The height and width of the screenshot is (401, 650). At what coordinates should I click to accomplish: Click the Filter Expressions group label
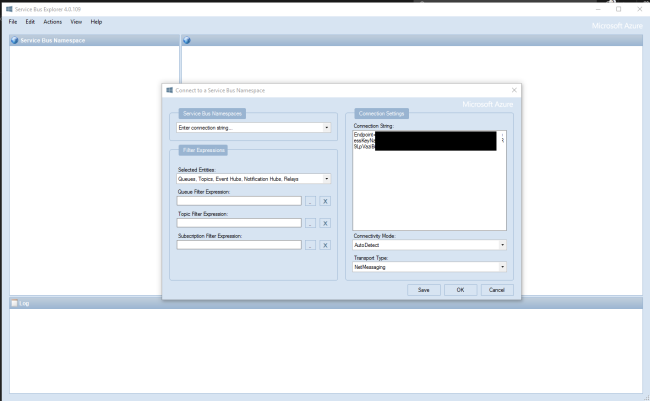point(204,150)
